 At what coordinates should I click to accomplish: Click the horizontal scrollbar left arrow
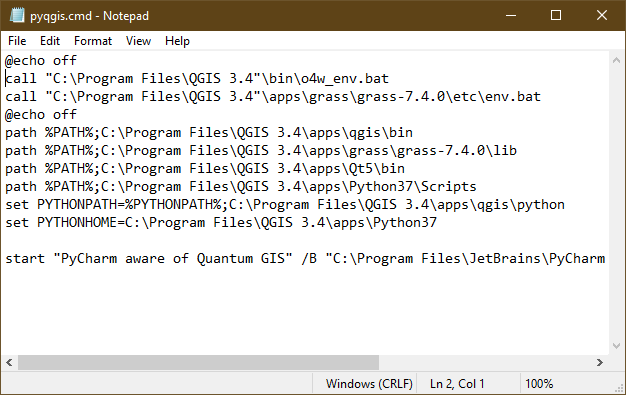coord(9,362)
